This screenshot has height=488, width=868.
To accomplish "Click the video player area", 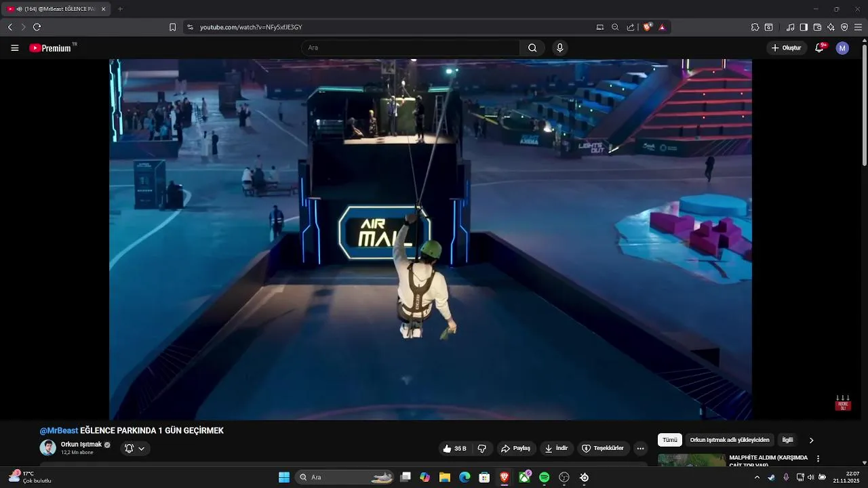I will [x=431, y=239].
